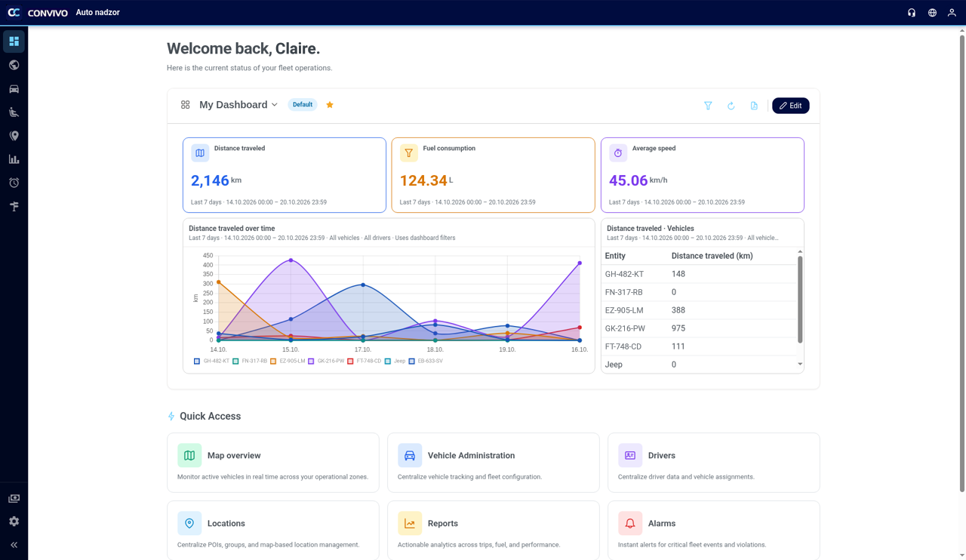The width and height of the screenshot is (966, 560).
Task: Select the FT-748-CD table row
Action: click(x=699, y=346)
